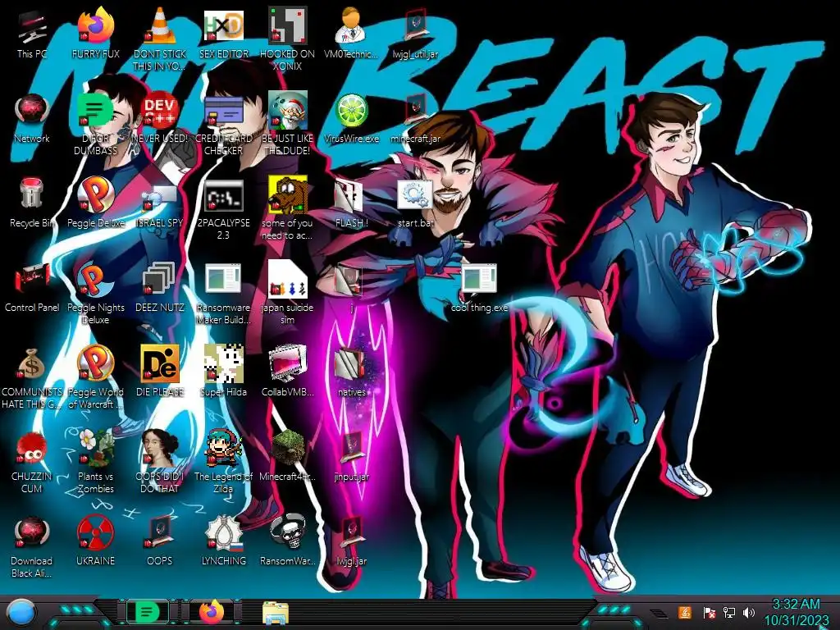Viewport: 840px width, 630px height.
Task: Open the Dev-C++ NEVER USED shortcut
Action: (x=160, y=111)
